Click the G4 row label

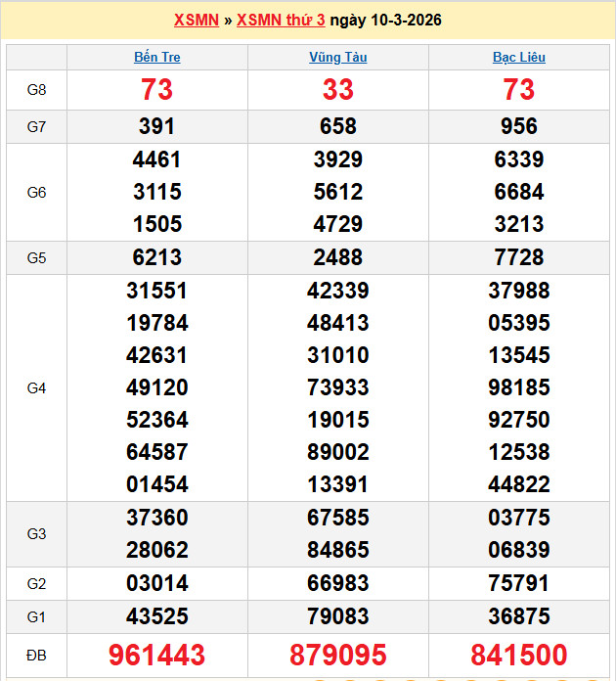36,387
